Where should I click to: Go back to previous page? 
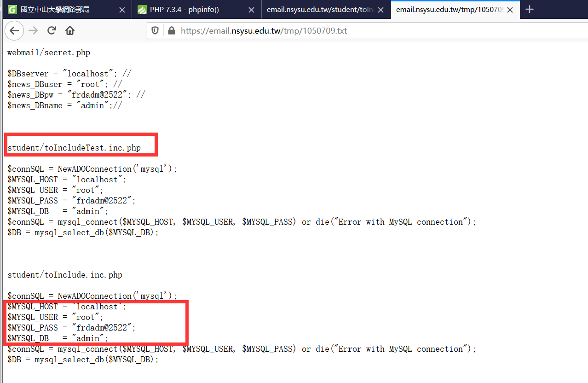[x=14, y=31]
